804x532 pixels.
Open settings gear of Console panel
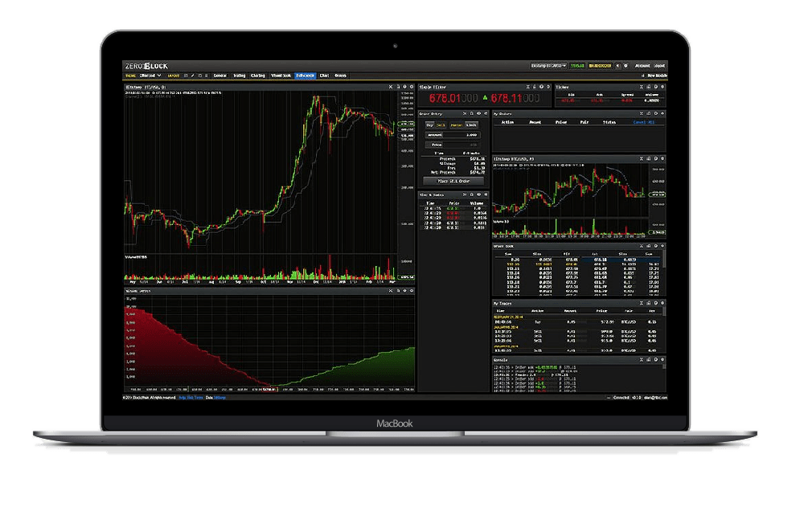(x=662, y=360)
